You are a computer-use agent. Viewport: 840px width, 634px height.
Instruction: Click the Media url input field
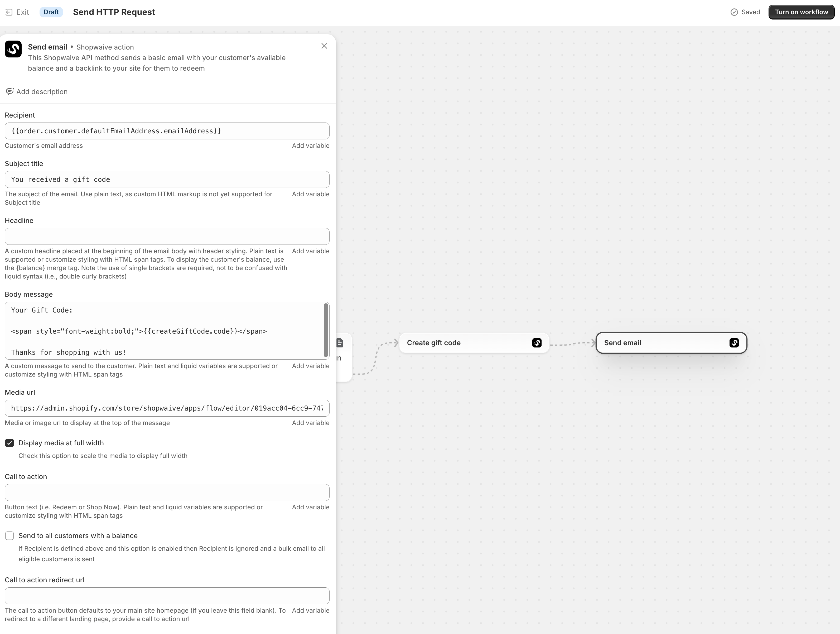click(167, 408)
